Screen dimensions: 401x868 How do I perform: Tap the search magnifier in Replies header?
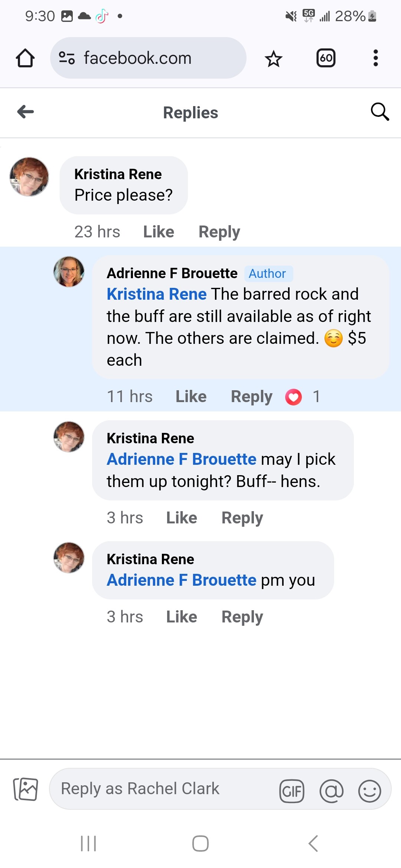(379, 112)
